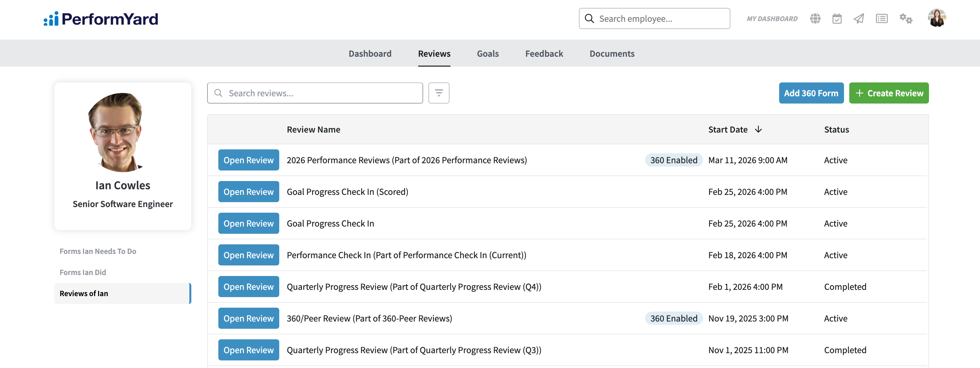980x368 pixels.
Task: Open Review for Goal Progress Check In (Scored)
Action: coord(248,192)
